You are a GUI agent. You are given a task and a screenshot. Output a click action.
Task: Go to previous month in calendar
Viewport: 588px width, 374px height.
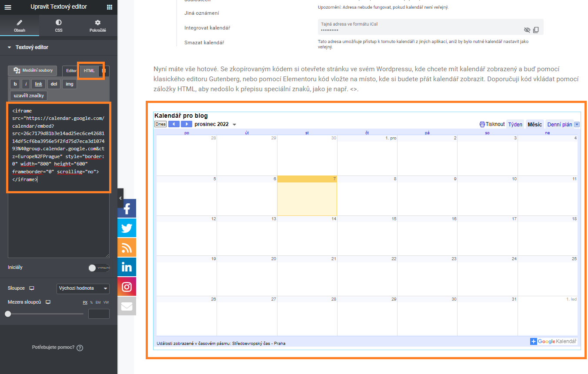pos(174,124)
